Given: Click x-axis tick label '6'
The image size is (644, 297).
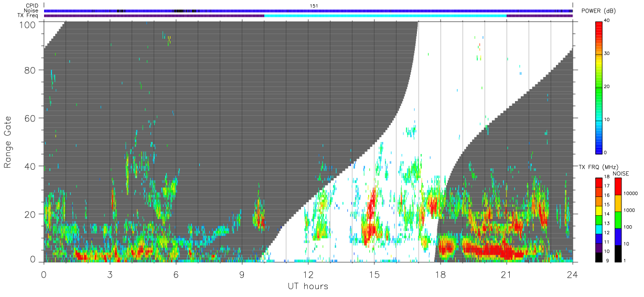Looking at the screenshot, I should [176, 274].
